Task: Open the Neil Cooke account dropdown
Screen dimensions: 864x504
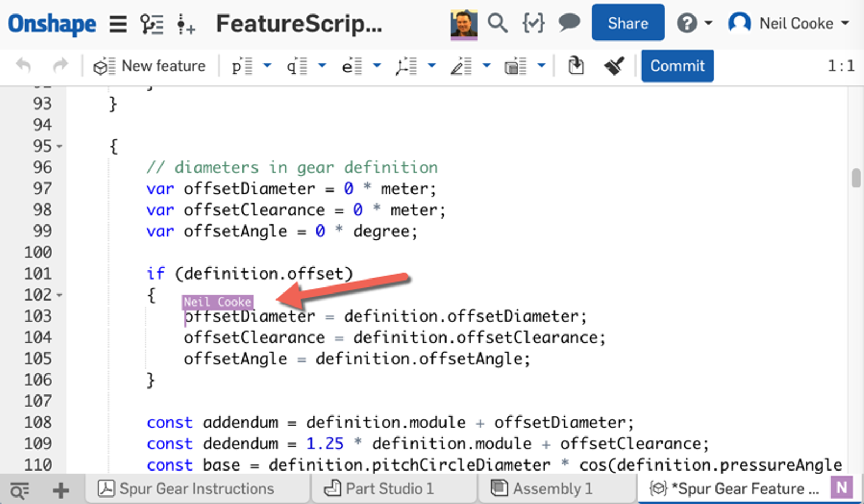Action: (789, 23)
